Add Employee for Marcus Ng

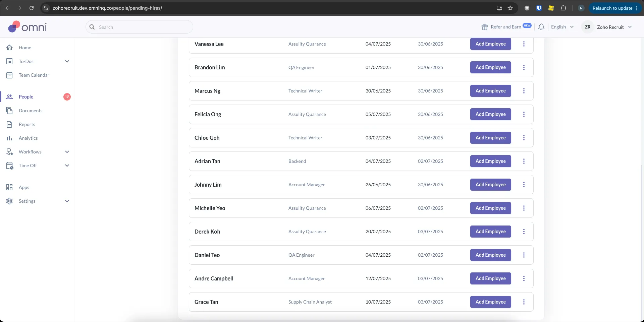(490, 91)
